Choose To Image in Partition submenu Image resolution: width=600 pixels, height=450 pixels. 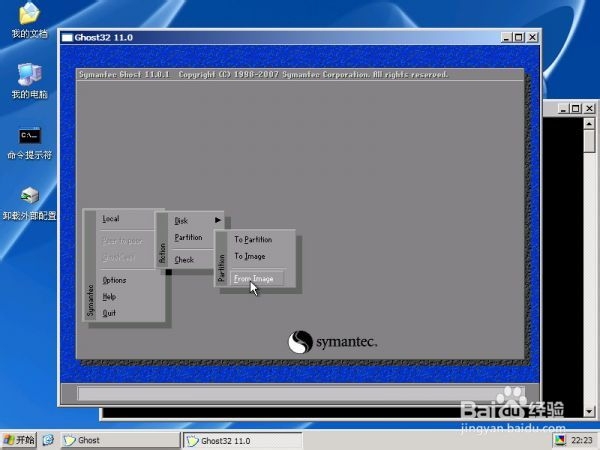250,256
